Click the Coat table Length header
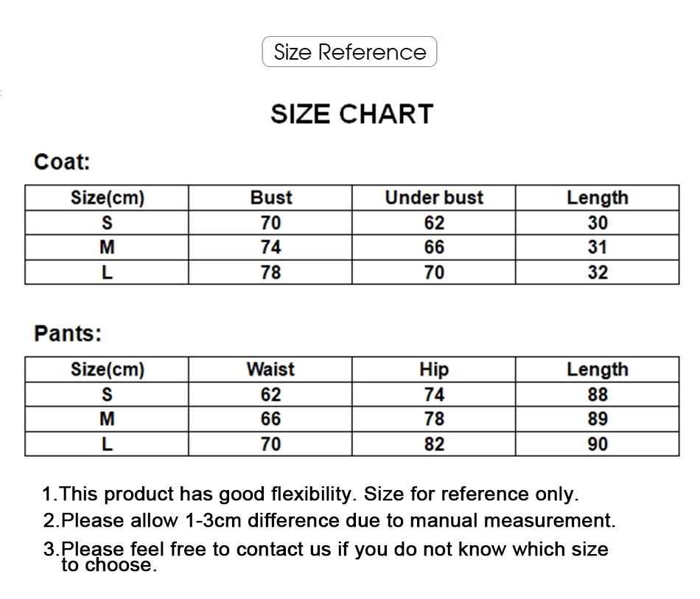700x599 pixels. click(x=598, y=197)
